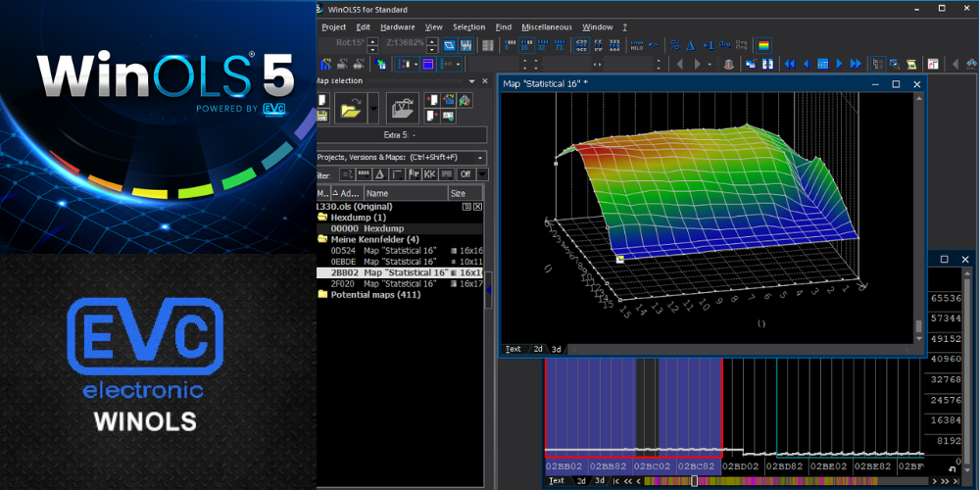Open the Selection menu
This screenshot has width=980, height=490.
(468, 26)
